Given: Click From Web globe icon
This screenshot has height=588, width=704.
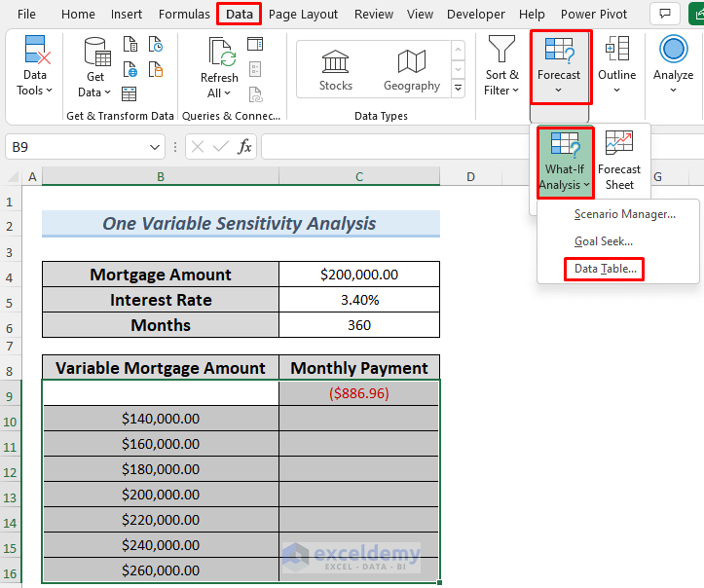Looking at the screenshot, I should (x=130, y=69).
